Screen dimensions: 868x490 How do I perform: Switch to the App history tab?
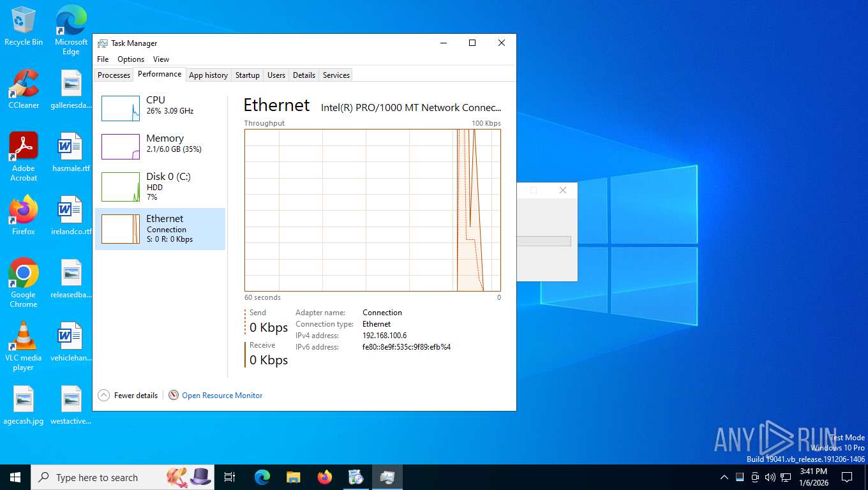pyautogui.click(x=208, y=75)
